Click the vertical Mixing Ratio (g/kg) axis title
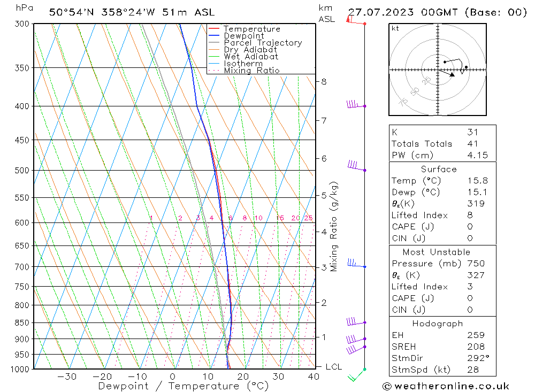 tap(334, 227)
